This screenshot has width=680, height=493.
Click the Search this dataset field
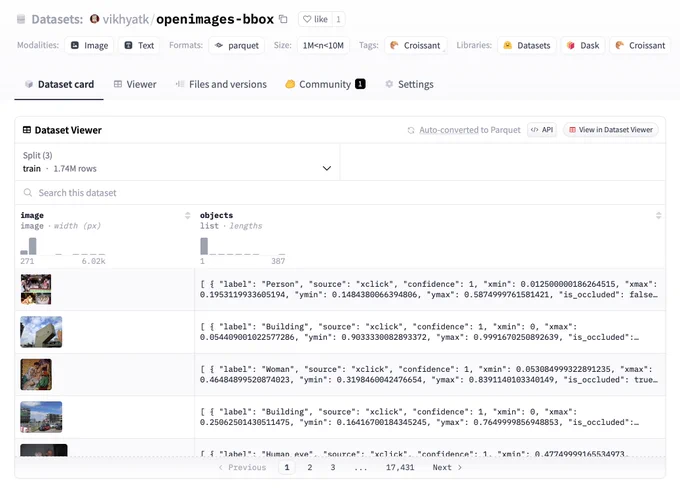point(340,193)
